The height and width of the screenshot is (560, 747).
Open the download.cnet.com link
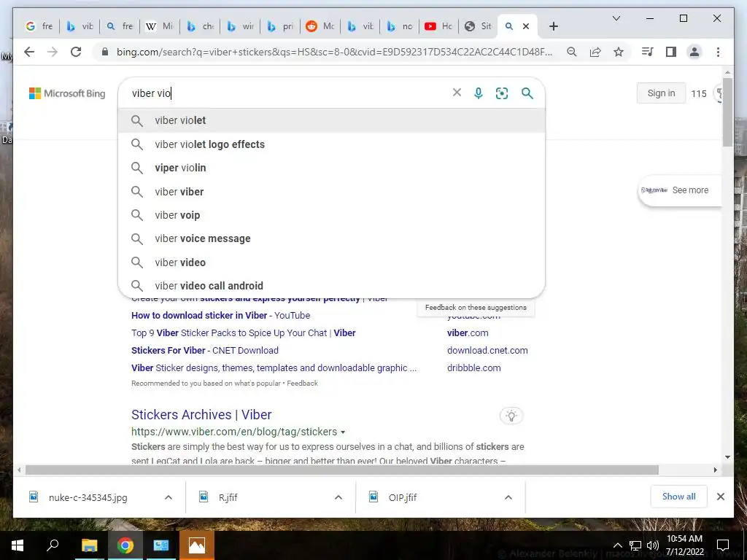pos(487,351)
